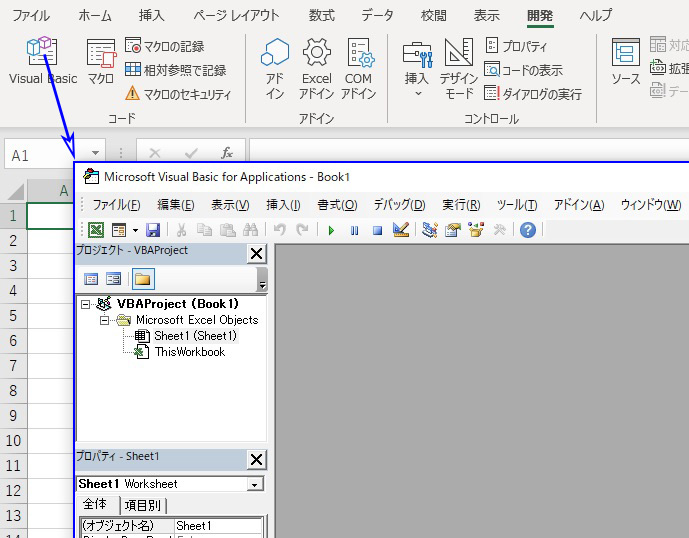This screenshot has width=689, height=538.
Task: Open VBA editor Debug menu
Action: [399, 205]
